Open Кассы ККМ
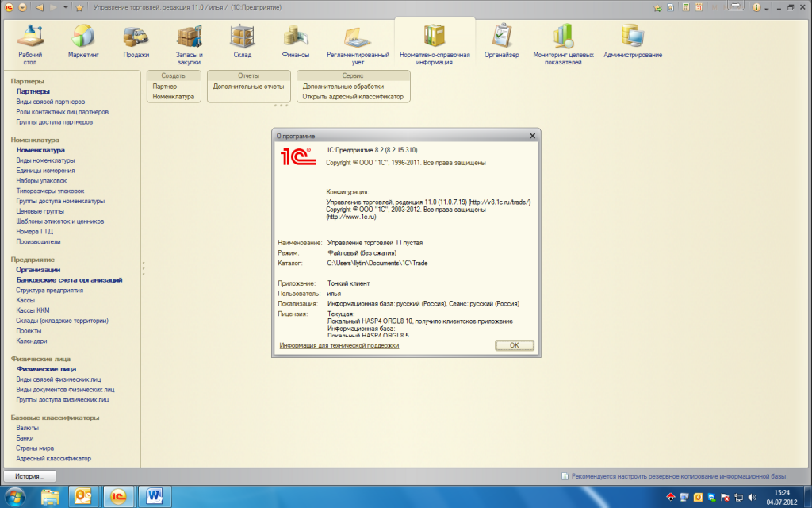 click(33, 310)
